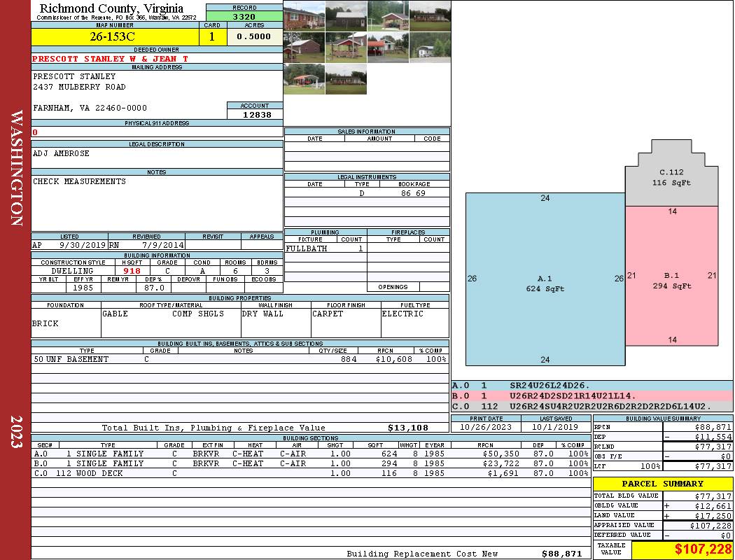Click legal instrument book/page 86 69
This screenshot has width=735, height=560.
pyautogui.click(x=414, y=193)
